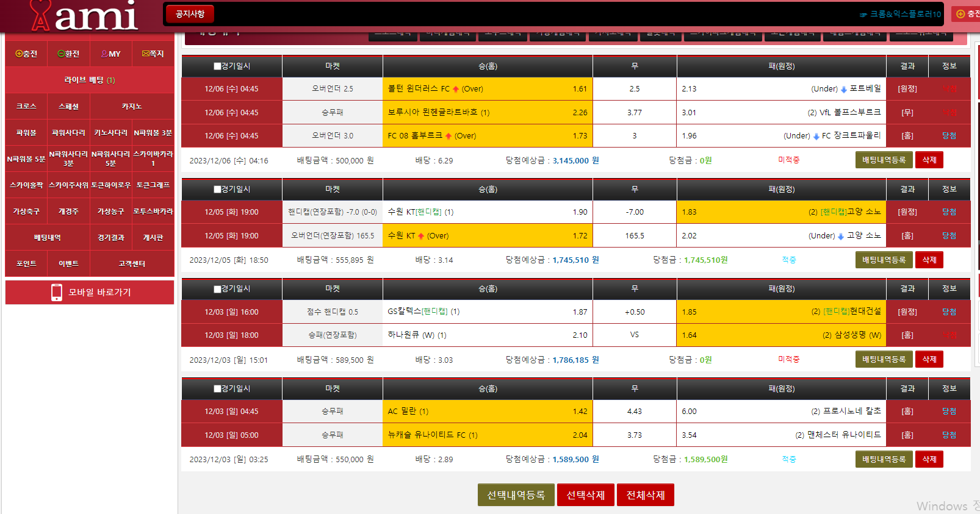Open the N파워사다리 5분 game

click(x=110, y=159)
